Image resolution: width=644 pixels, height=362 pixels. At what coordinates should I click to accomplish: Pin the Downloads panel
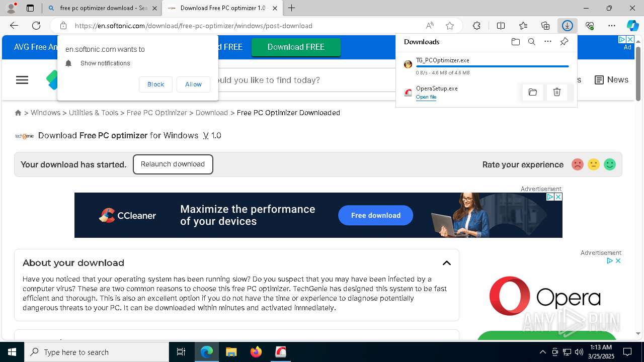564,42
